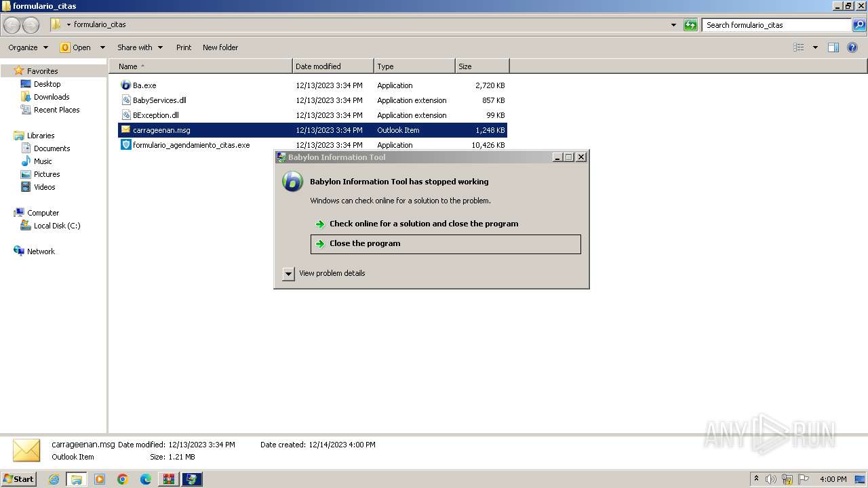
Task: Click the BabyServices.dll file icon
Action: [x=125, y=100]
